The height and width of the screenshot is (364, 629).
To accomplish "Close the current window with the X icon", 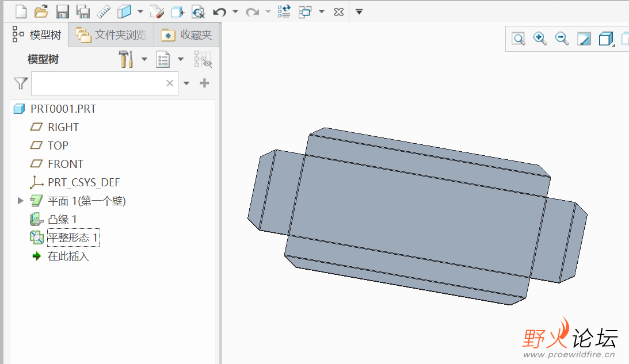I will coord(338,12).
